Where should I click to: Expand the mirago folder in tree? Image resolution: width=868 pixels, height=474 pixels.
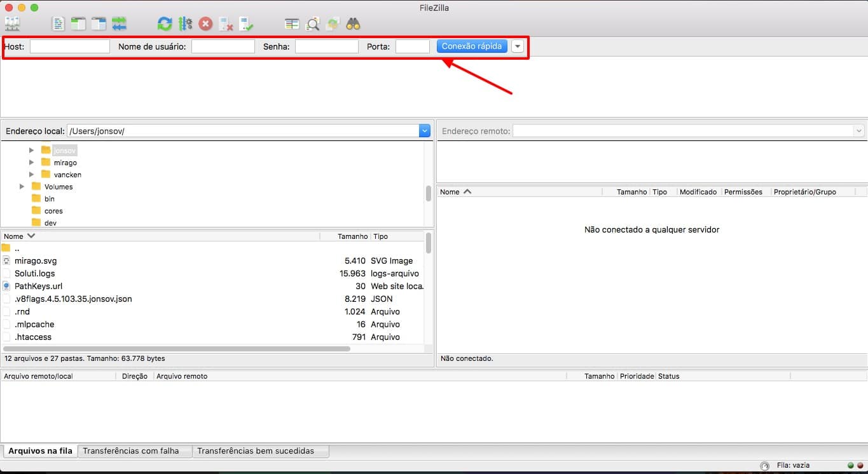[x=31, y=163]
